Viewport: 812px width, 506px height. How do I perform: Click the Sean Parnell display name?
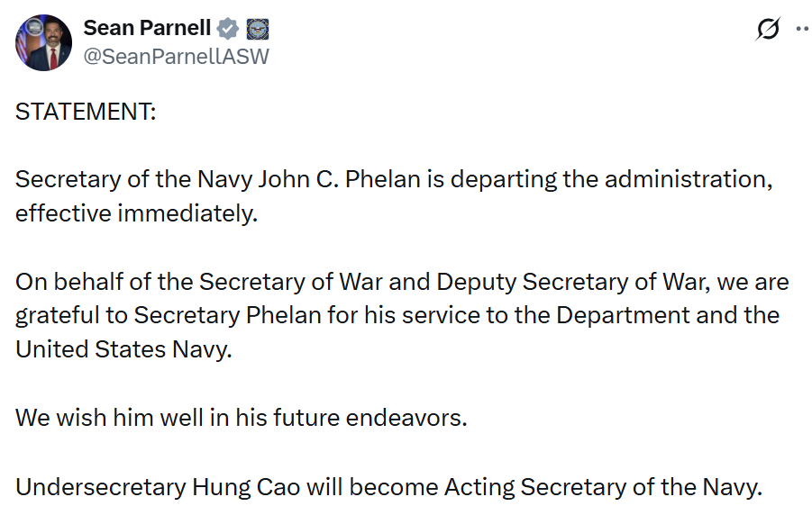click(147, 28)
